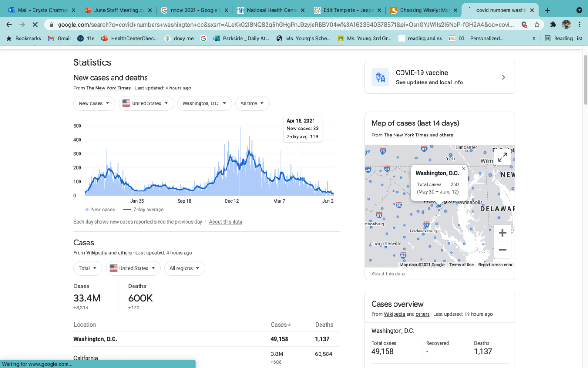Go back to previous page

click(x=9, y=25)
